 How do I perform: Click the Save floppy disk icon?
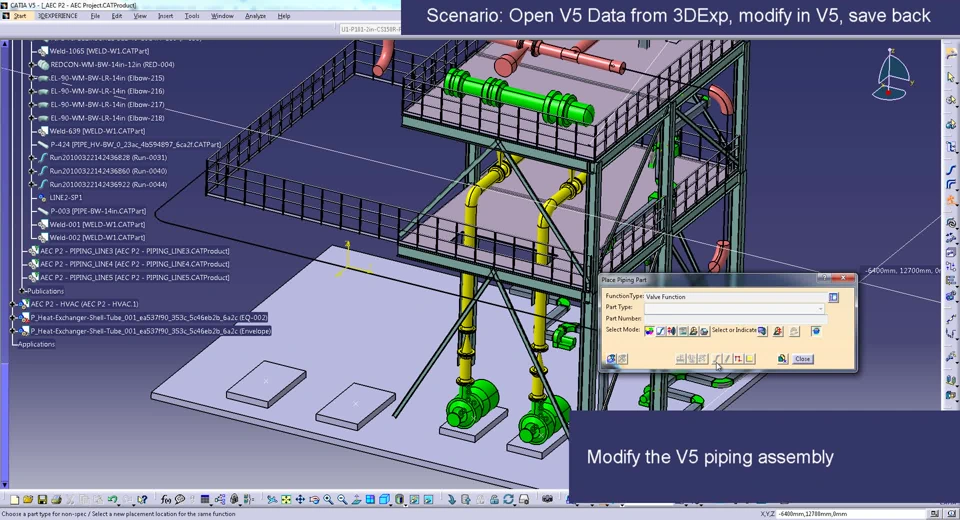point(42,500)
